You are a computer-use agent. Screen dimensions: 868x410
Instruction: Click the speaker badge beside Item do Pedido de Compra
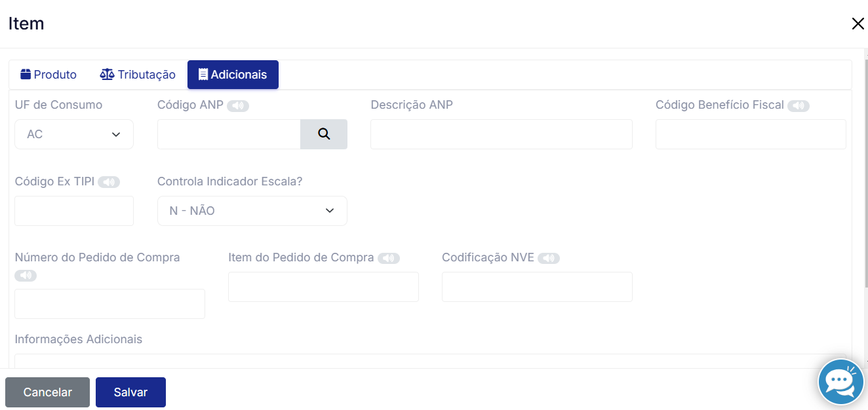[x=389, y=259]
